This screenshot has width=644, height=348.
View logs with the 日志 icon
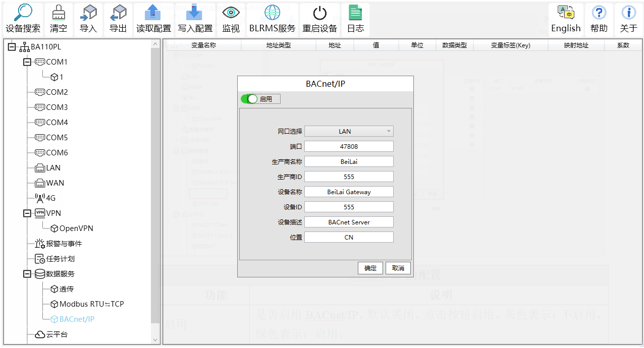coord(355,19)
